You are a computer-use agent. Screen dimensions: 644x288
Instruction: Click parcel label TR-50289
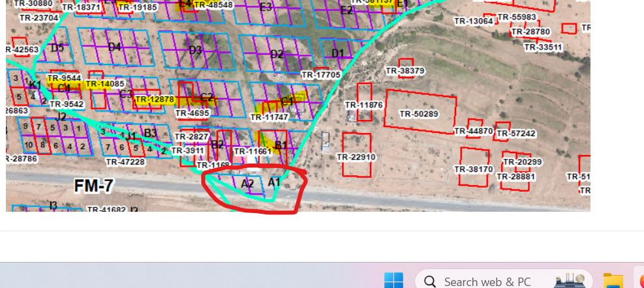(x=419, y=113)
